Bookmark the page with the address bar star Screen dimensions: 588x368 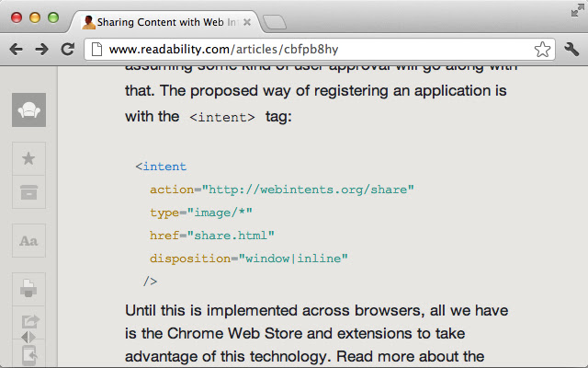click(542, 49)
